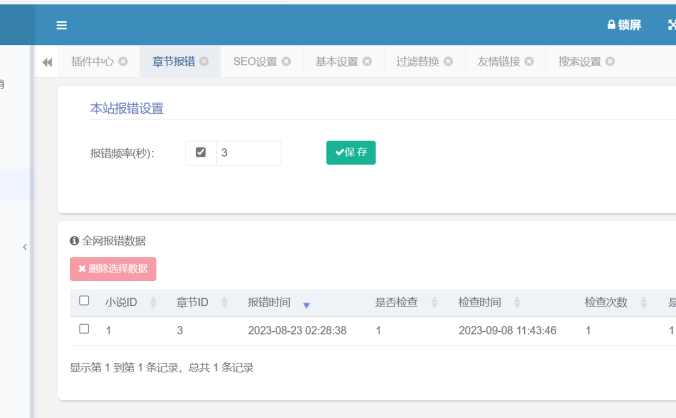This screenshot has height=418, width=676.
Task: Switch to the 插件中心 tab
Action: click(x=92, y=62)
